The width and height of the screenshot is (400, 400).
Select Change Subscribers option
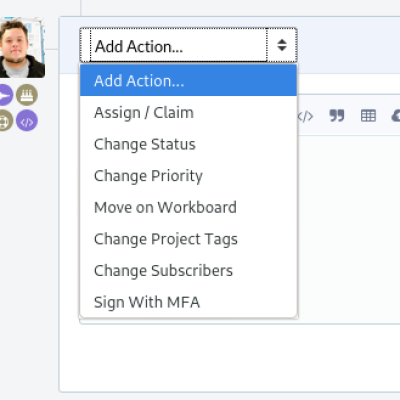click(188, 271)
